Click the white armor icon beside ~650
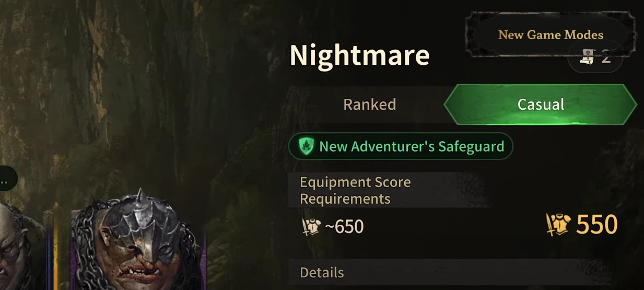This screenshot has height=290, width=644. pyautogui.click(x=311, y=227)
